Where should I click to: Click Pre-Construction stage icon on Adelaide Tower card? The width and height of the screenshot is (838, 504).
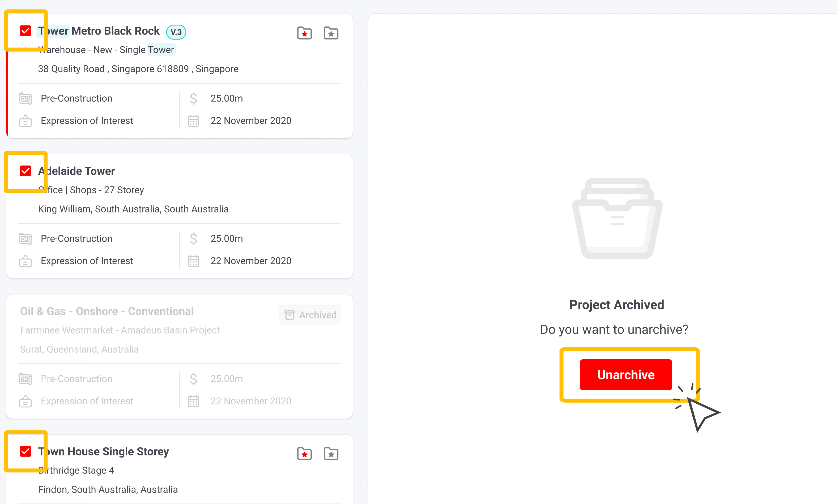25,239
